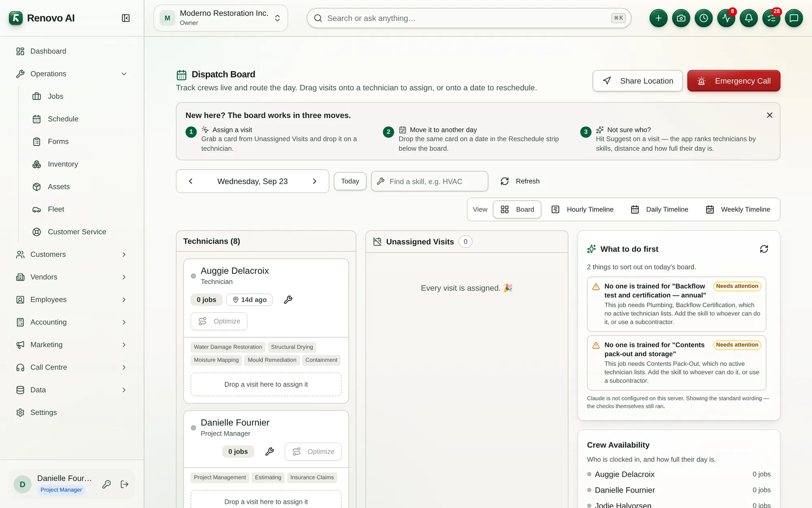This screenshot has width=812, height=508.
Task: Open the company switcher Moderno Restoration Inc.
Action: pyautogui.click(x=220, y=18)
